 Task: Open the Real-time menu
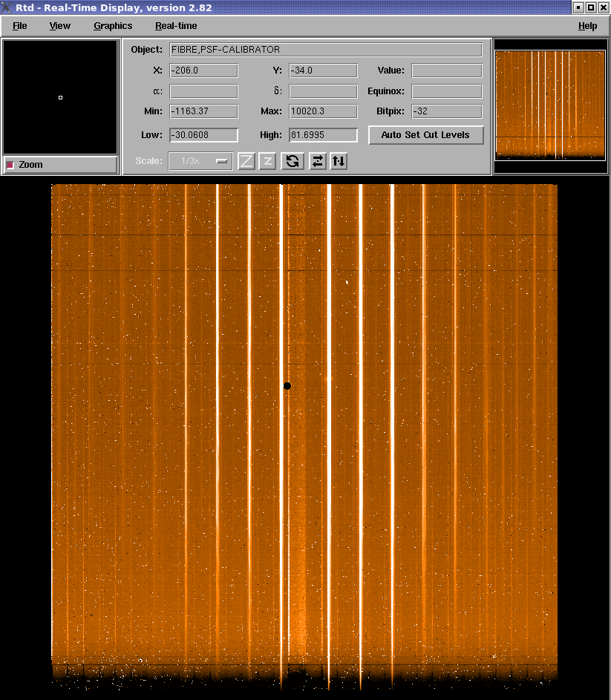pyautogui.click(x=176, y=26)
